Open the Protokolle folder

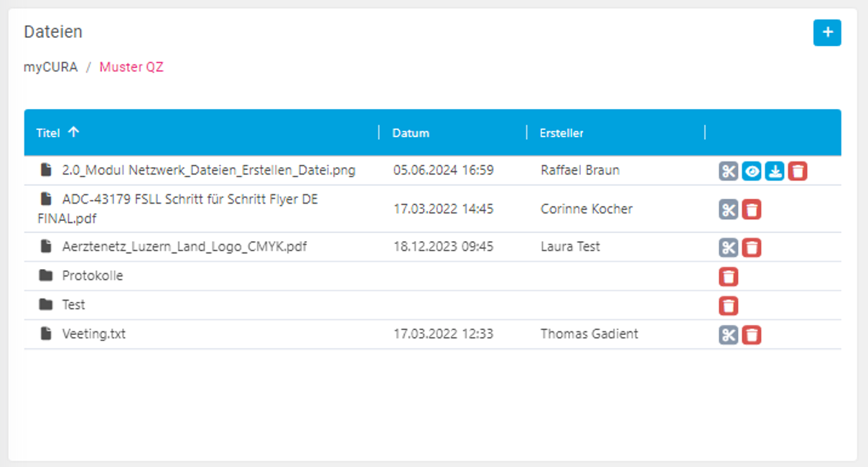tap(93, 275)
